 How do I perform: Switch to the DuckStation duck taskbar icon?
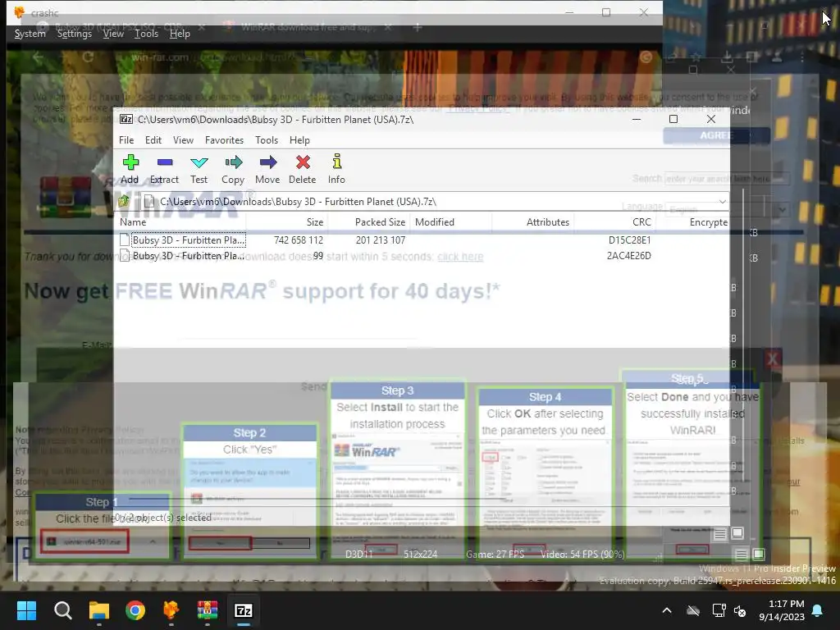point(171,610)
